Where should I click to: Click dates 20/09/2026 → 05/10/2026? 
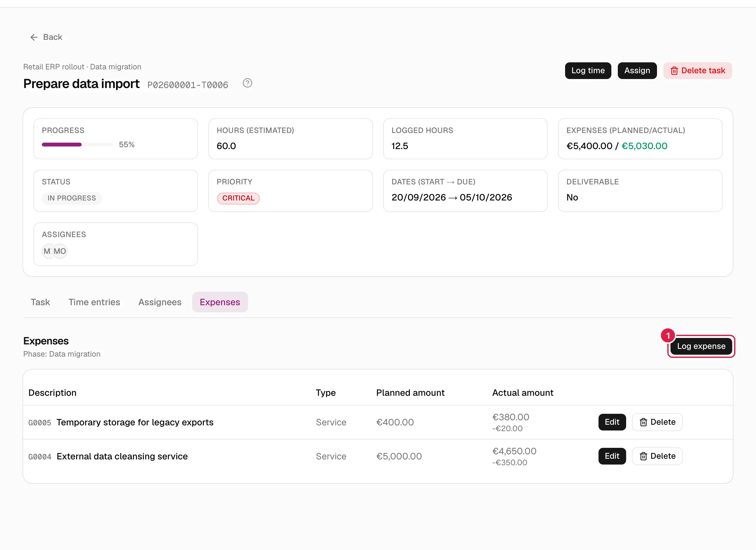(x=452, y=197)
